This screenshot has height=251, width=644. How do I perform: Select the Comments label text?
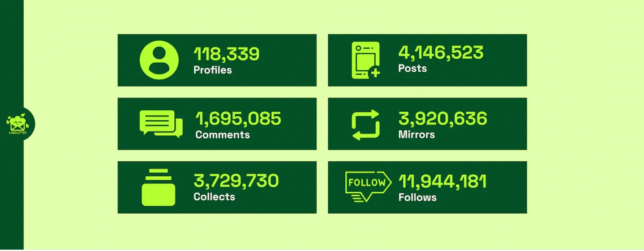[223, 134]
